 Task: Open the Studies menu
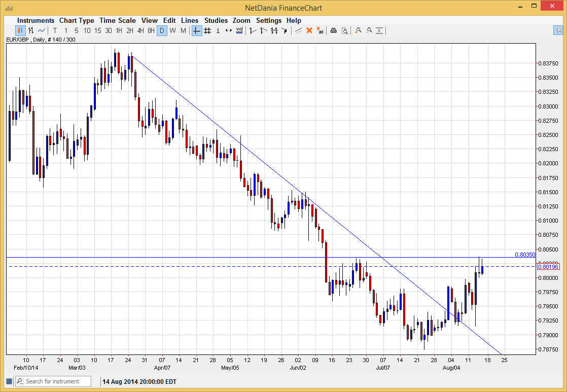coord(216,20)
